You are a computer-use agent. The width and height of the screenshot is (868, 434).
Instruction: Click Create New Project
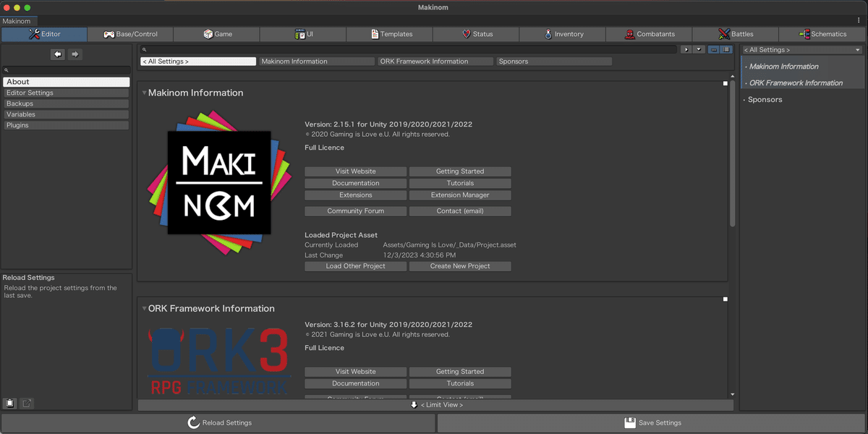coord(460,266)
